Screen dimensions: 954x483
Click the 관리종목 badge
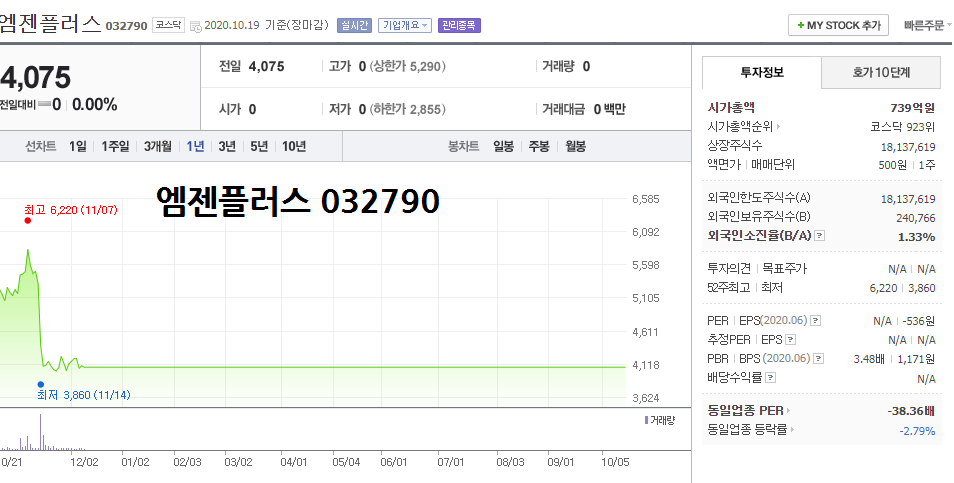(459, 26)
